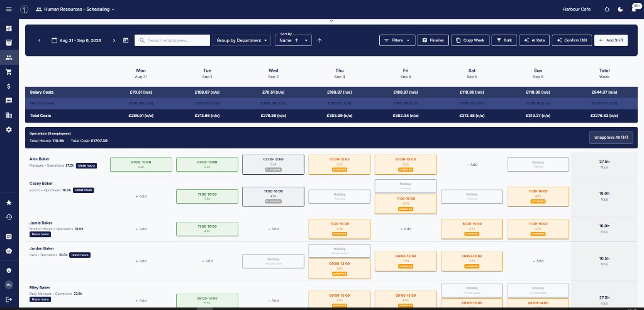Viewport: 644px width, 310px height.
Task: Open the people icon in sidebar
Action: click(x=9, y=57)
